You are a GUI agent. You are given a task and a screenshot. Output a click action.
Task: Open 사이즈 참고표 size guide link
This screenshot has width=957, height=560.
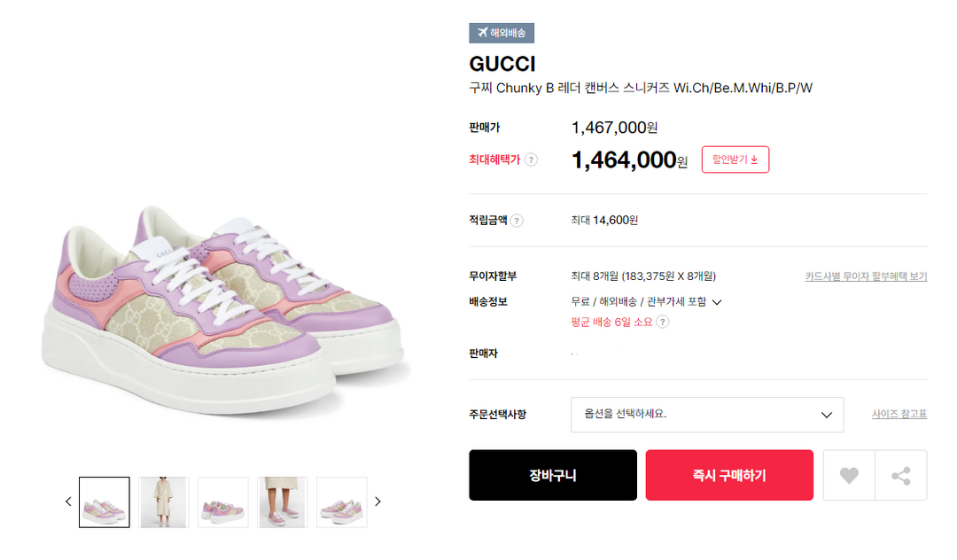899,414
